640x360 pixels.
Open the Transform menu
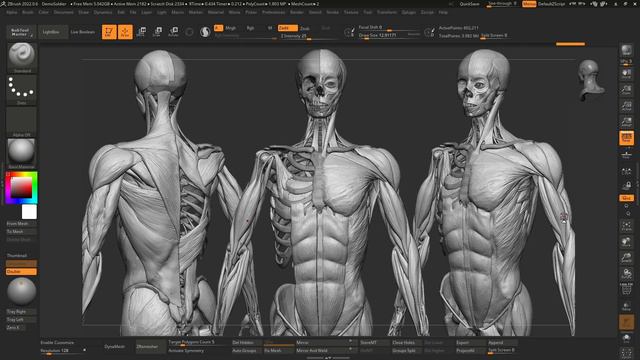387,12
